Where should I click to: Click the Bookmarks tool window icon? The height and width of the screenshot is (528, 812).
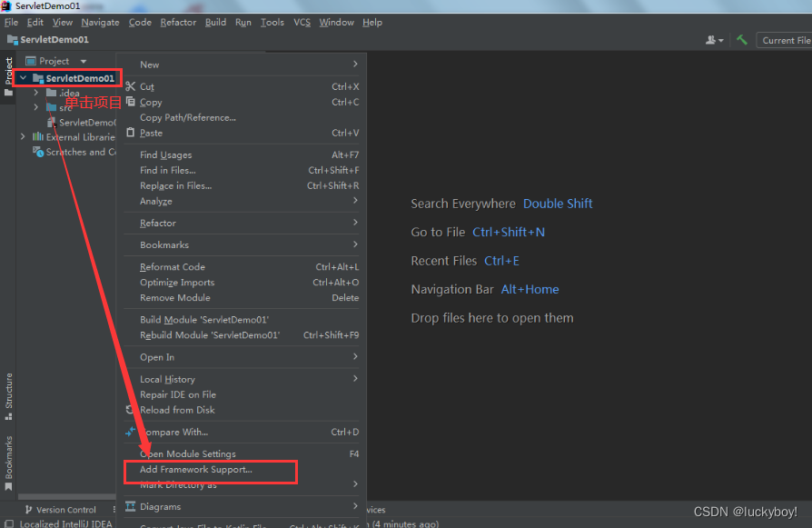click(8, 486)
